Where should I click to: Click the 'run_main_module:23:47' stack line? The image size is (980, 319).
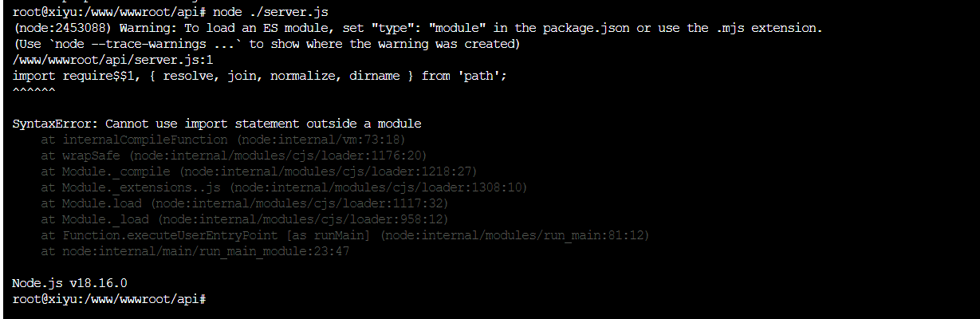tap(195, 251)
